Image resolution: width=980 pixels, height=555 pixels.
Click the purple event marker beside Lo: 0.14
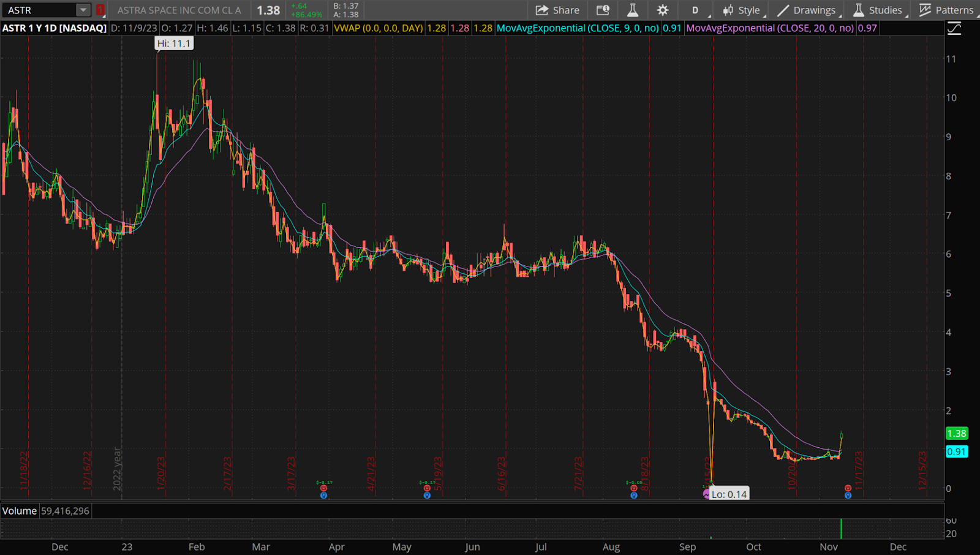[x=706, y=494]
